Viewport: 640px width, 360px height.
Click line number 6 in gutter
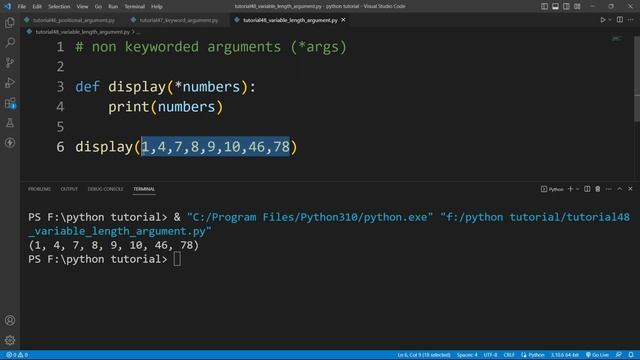60,147
